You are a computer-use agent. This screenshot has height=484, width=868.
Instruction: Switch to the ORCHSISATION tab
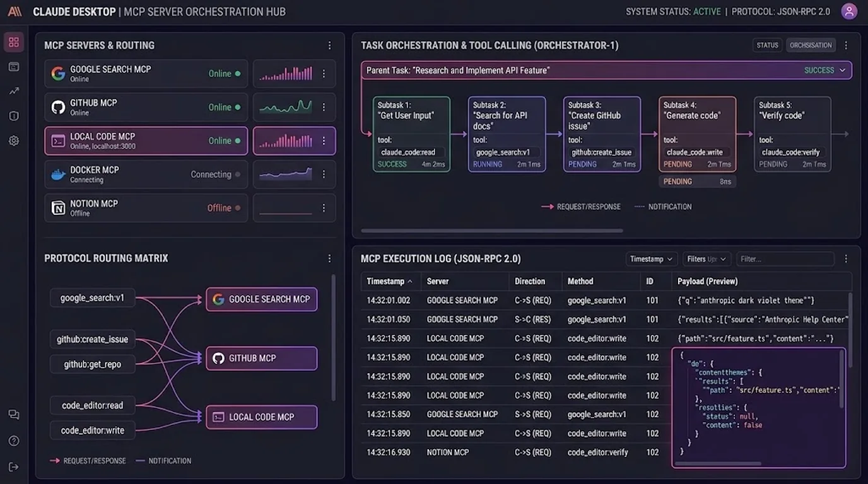[811, 45]
